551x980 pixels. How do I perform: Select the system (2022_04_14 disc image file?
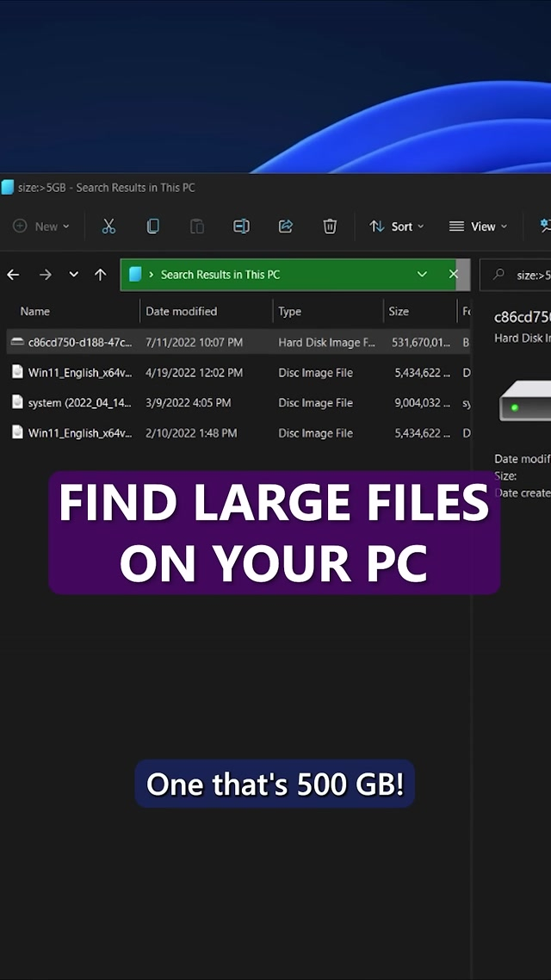79,403
